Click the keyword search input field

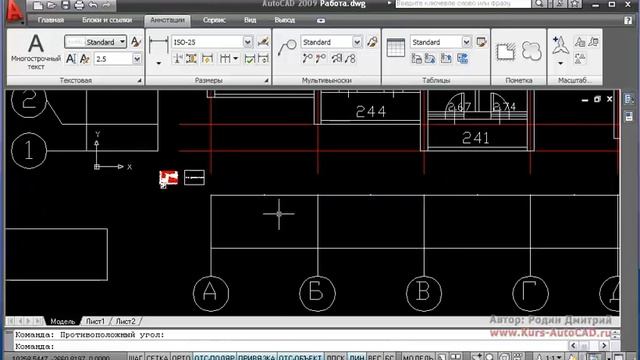click(x=463, y=4)
